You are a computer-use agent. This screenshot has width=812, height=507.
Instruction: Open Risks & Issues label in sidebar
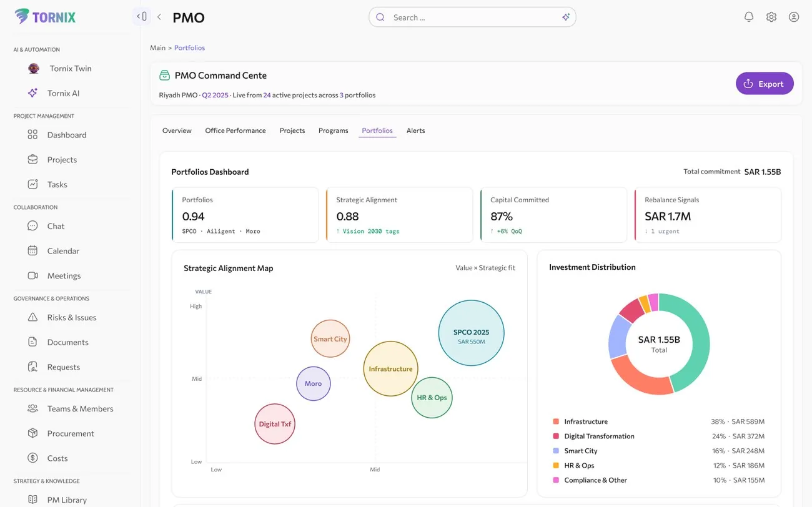[72, 317]
